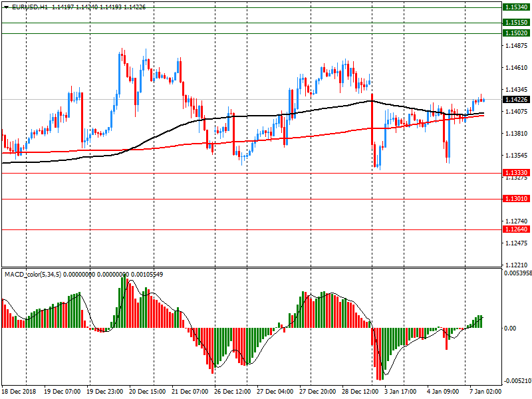Click the 0.0053958 MACD scale maximum value
The height and width of the screenshot is (399, 532).
(516, 273)
